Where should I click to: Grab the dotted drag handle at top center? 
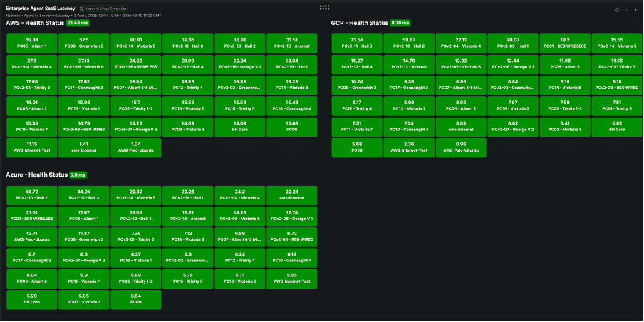point(324,7)
